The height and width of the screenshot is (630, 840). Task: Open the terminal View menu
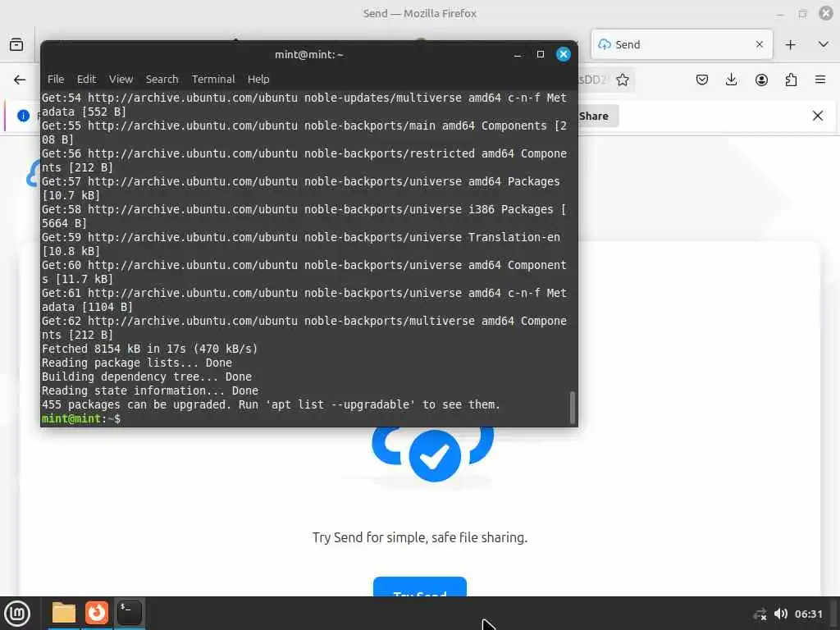coord(121,80)
